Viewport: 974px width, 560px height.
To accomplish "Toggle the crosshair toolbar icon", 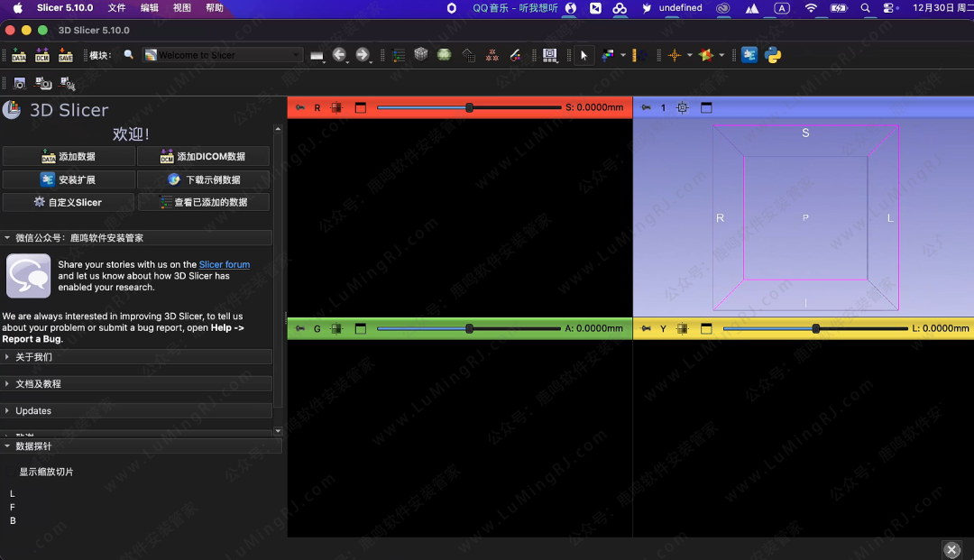I will 674,55.
